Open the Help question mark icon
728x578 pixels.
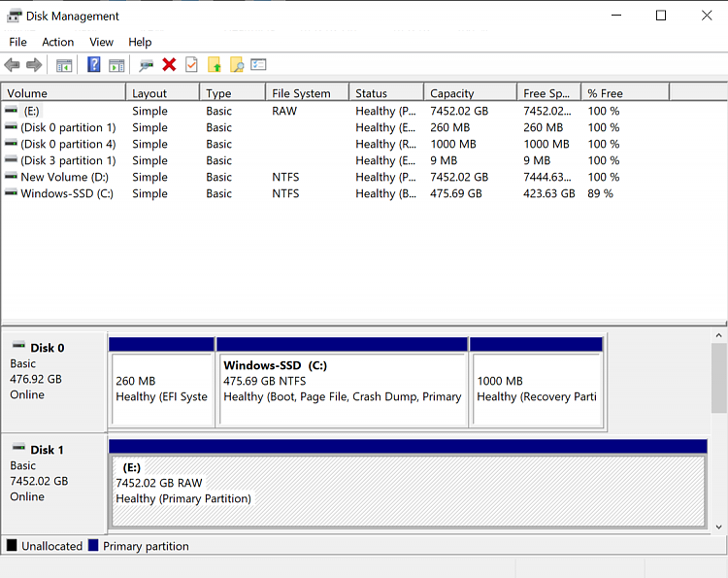(94, 64)
